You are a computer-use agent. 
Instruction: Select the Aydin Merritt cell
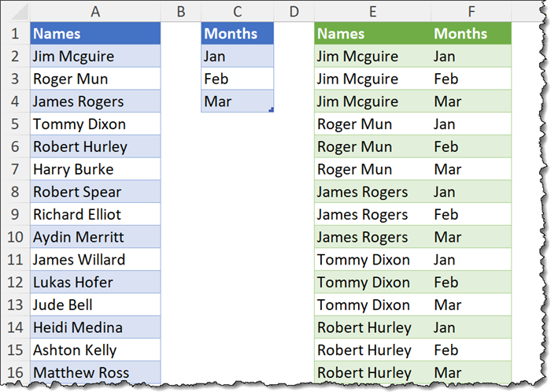point(95,237)
